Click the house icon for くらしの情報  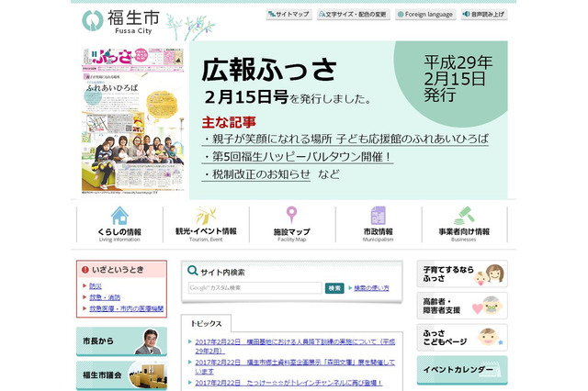[119, 216]
